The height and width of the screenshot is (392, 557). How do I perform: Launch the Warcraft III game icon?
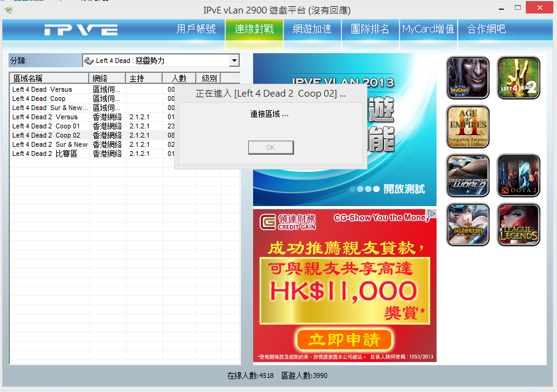click(x=468, y=78)
